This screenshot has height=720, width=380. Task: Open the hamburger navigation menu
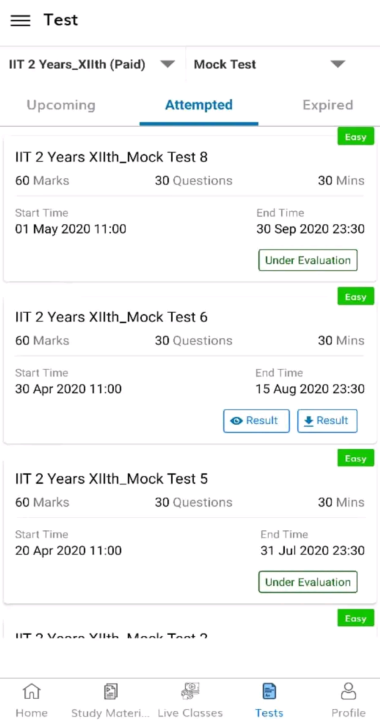[20, 21]
